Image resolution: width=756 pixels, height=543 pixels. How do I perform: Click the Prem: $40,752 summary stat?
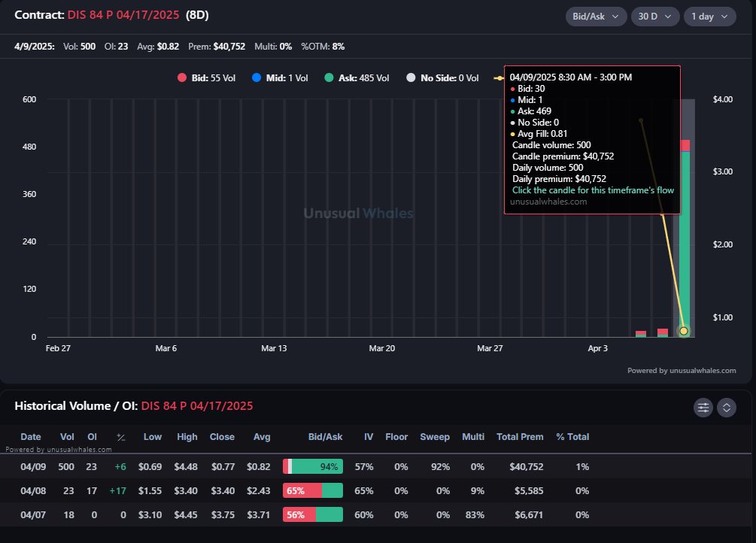(217, 47)
